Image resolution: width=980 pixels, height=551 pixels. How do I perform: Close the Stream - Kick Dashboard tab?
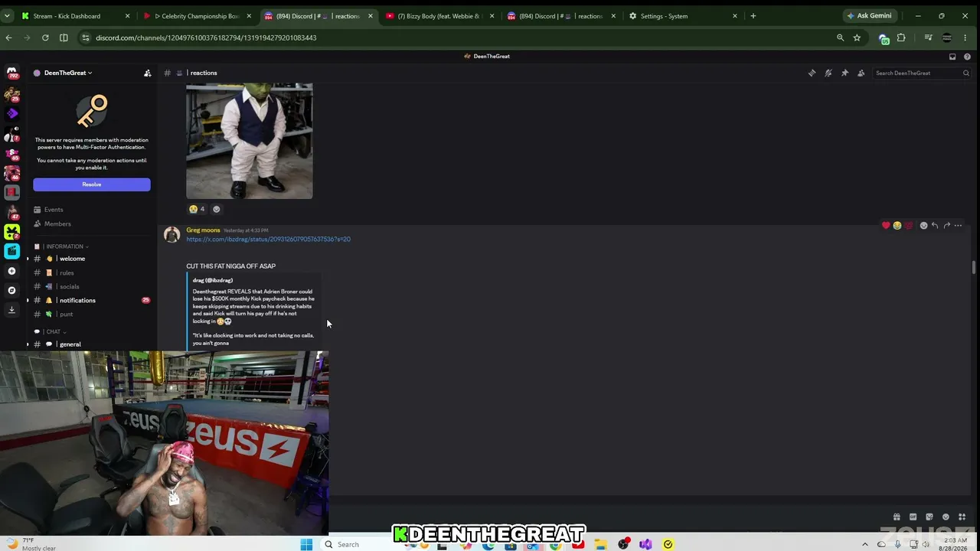(x=127, y=16)
